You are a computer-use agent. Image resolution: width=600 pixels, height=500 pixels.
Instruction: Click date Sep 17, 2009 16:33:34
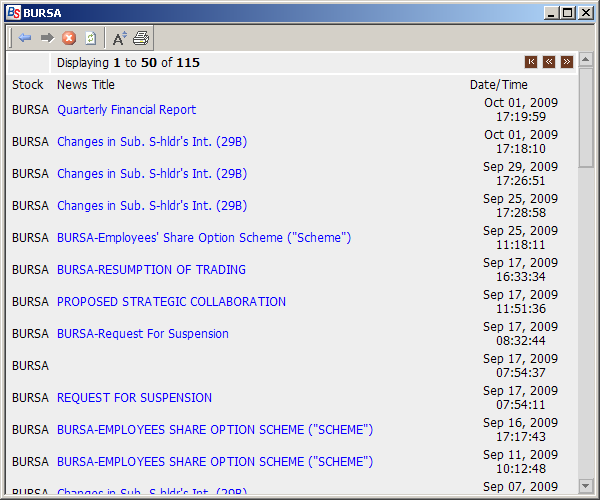point(521,270)
